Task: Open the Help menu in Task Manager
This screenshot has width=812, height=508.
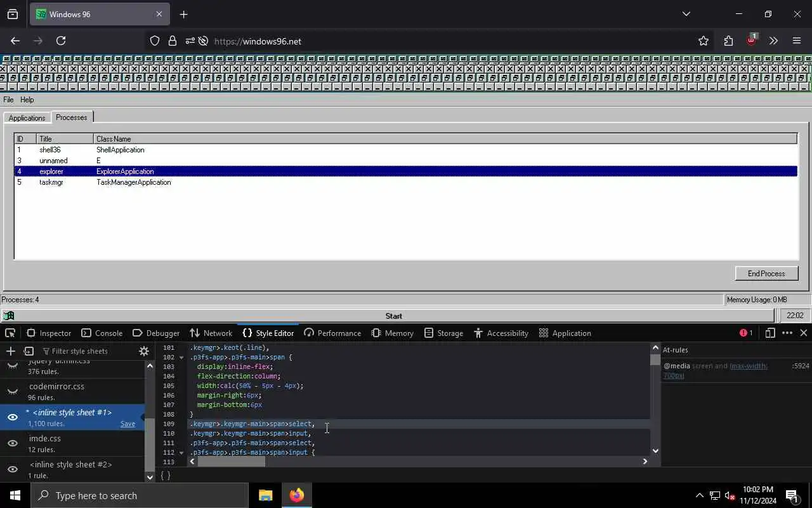Action: (27, 100)
